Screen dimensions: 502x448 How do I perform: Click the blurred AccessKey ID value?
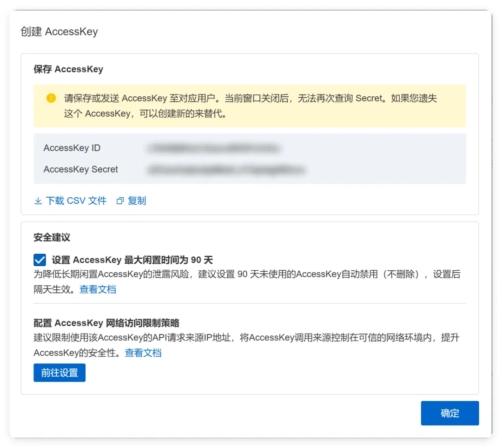coord(213,148)
